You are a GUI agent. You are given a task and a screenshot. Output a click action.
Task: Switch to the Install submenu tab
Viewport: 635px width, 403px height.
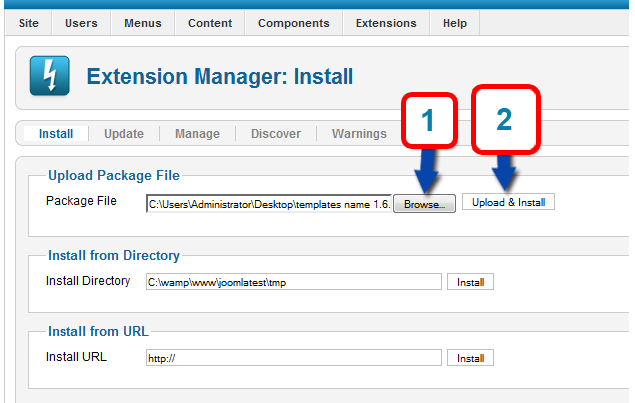click(x=56, y=134)
